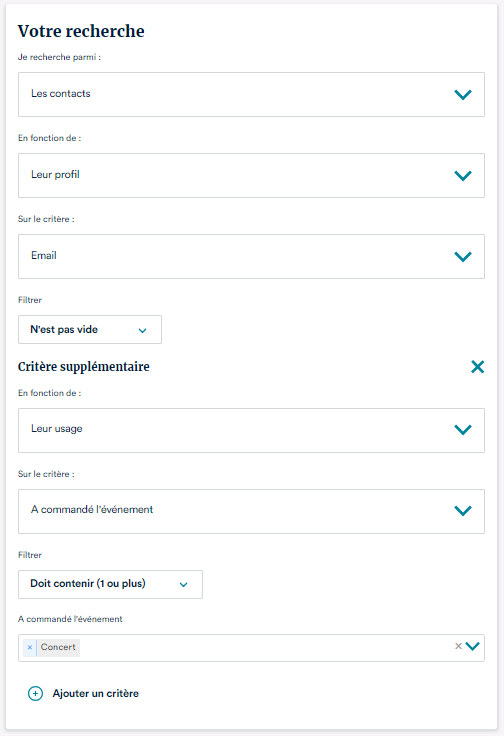
Task: Click the chevron of the A commandé l'événement field
Action: [463, 511]
